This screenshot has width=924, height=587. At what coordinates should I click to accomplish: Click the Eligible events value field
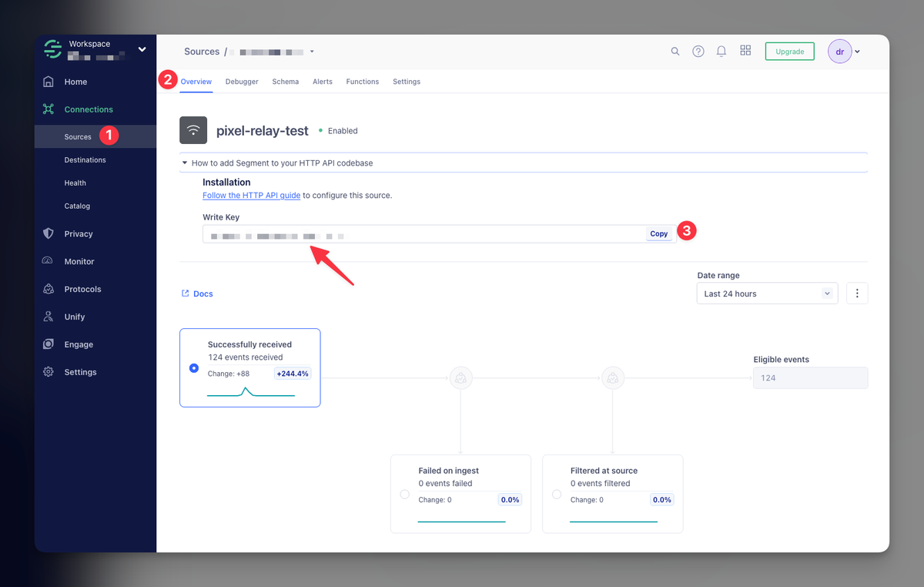[x=811, y=378]
